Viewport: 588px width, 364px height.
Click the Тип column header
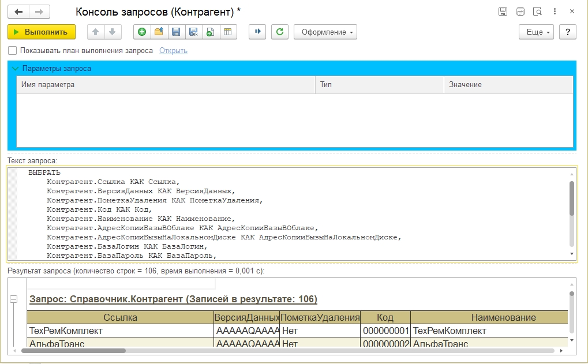tap(380, 85)
